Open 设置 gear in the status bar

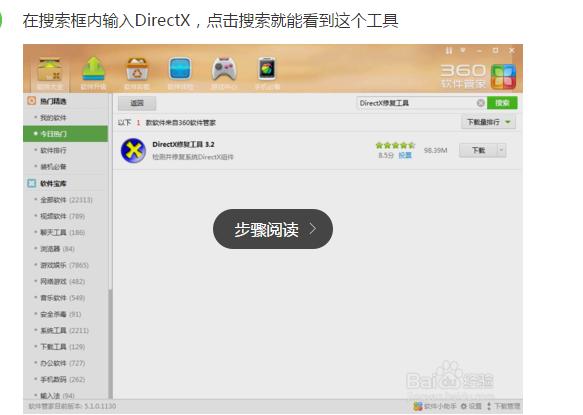click(471, 406)
